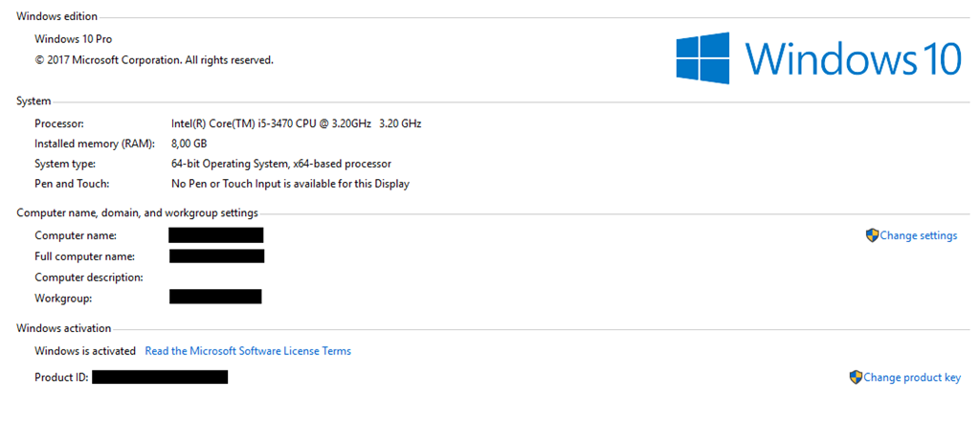Screen dimensions: 980x422
Task: Click the 8,00 GB installed memory value
Action: coord(189,144)
